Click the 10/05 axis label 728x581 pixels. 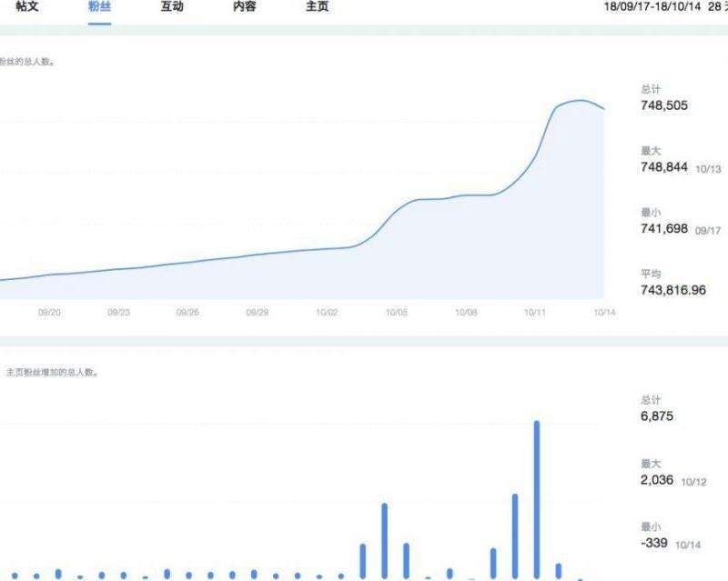[397, 312]
